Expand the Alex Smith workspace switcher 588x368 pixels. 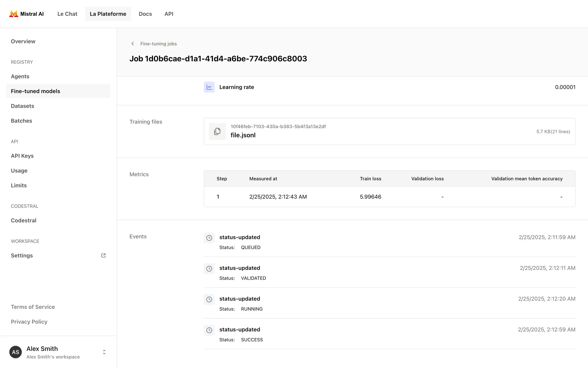[104, 352]
